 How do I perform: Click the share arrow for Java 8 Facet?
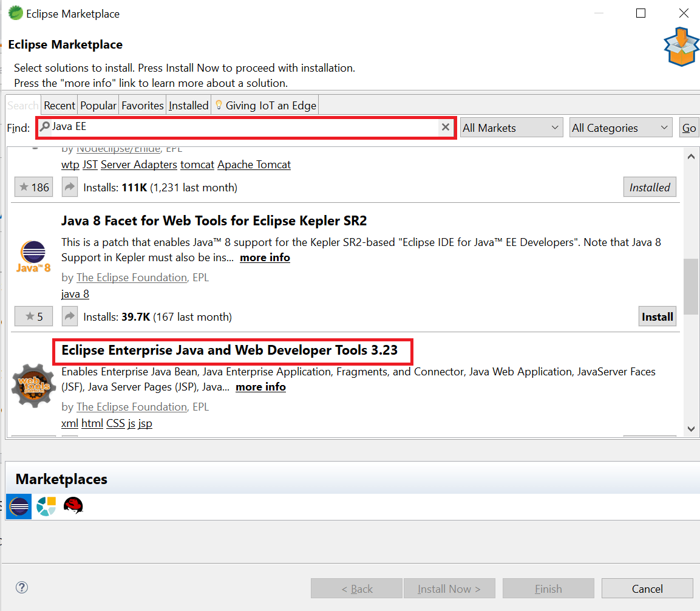[70, 316]
